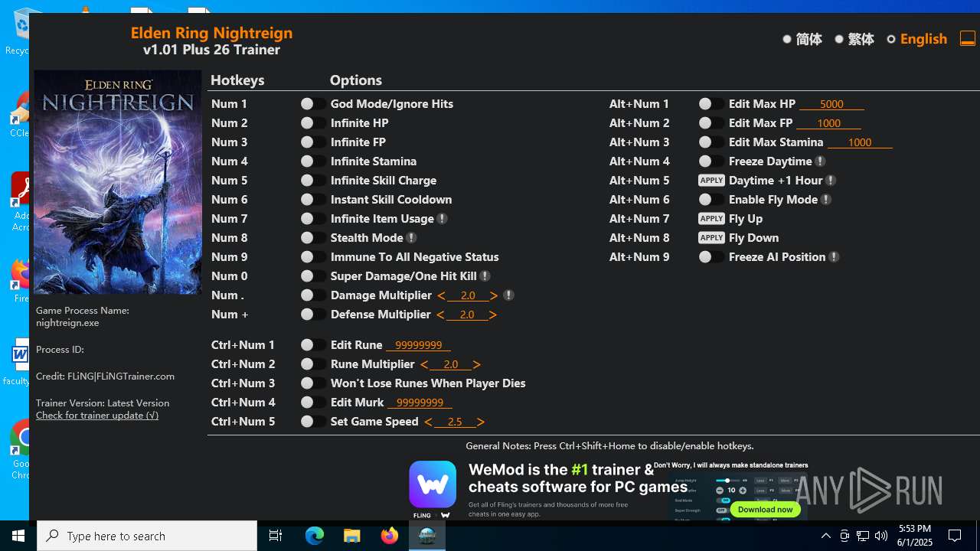Click APPLY for Daytime +1 Hour
The image size is (980, 551).
point(711,181)
